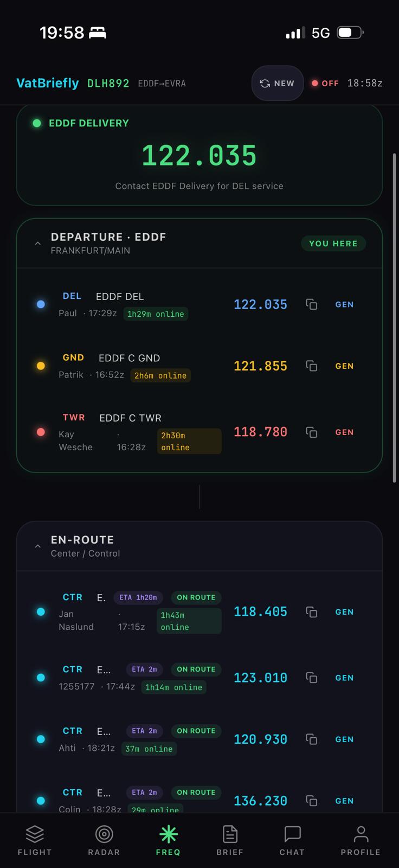
Task: Toggle the red OFF status indicator
Action: [325, 84]
